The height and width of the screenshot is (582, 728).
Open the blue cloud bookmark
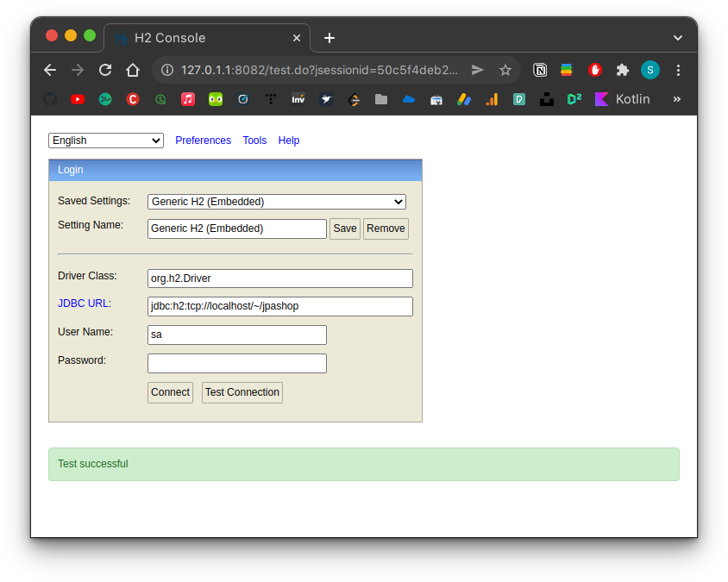point(409,99)
